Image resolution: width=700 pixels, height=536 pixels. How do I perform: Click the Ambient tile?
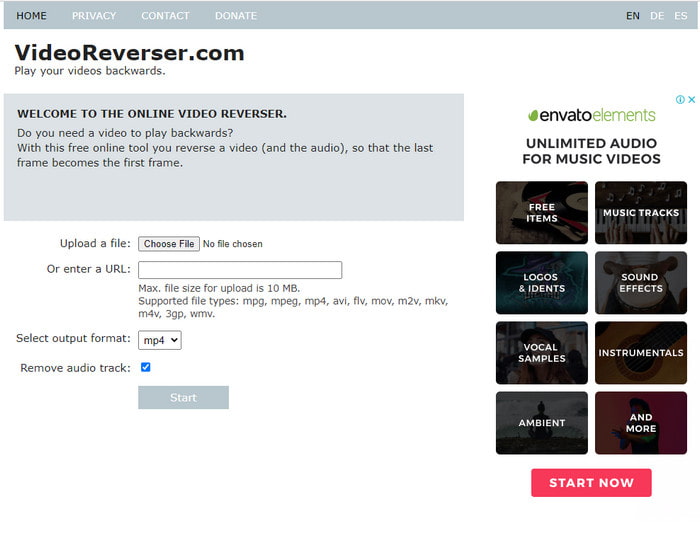(541, 423)
